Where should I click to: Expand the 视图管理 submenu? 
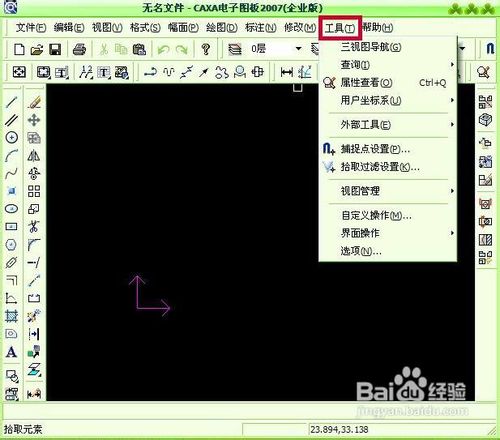click(388, 191)
